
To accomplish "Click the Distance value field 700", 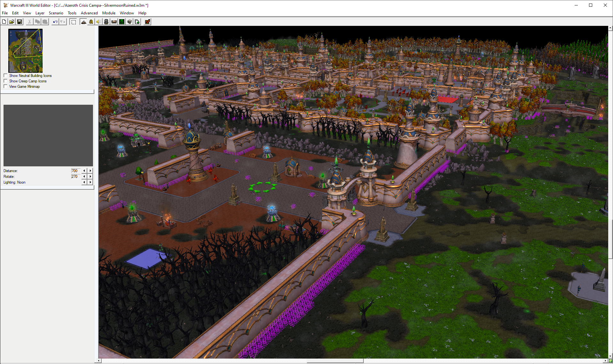I will point(76,171).
